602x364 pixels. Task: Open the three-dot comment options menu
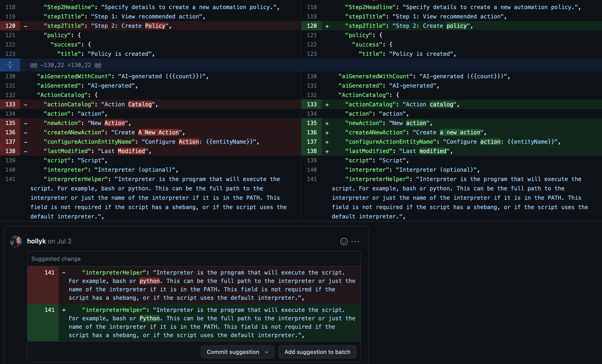click(x=355, y=241)
